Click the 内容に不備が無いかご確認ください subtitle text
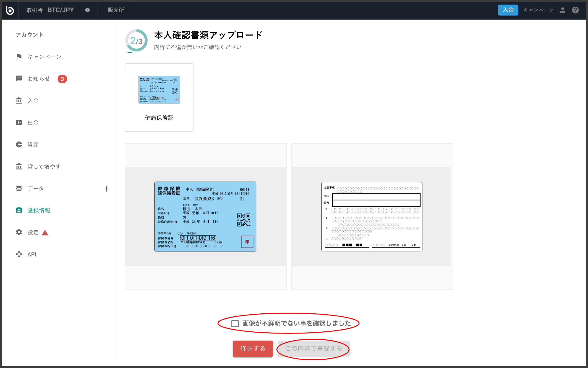This screenshot has width=588, height=368. [198, 47]
